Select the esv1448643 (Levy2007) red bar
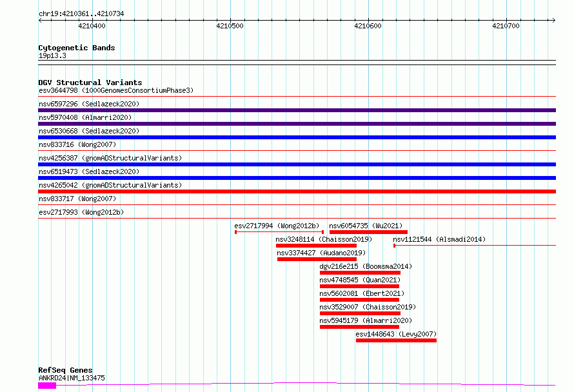 [x=396, y=340]
